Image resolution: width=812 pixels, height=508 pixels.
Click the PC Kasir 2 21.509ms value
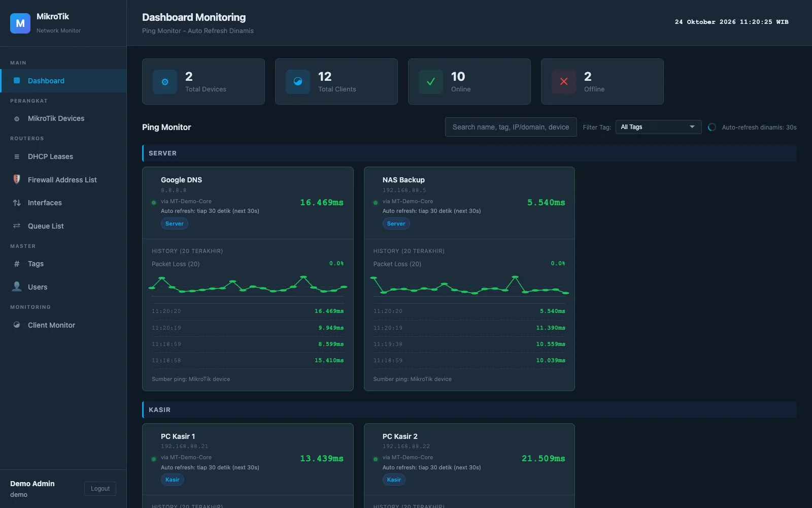coord(544,458)
